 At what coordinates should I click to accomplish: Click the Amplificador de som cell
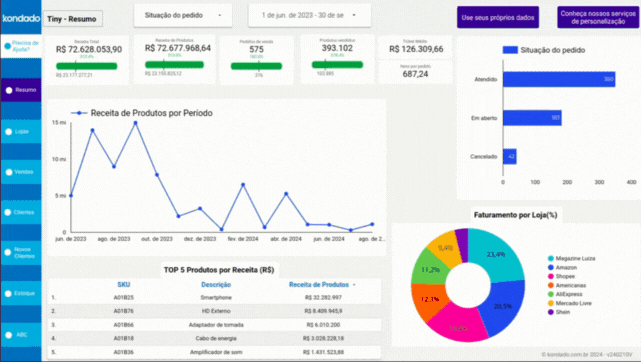216,352
